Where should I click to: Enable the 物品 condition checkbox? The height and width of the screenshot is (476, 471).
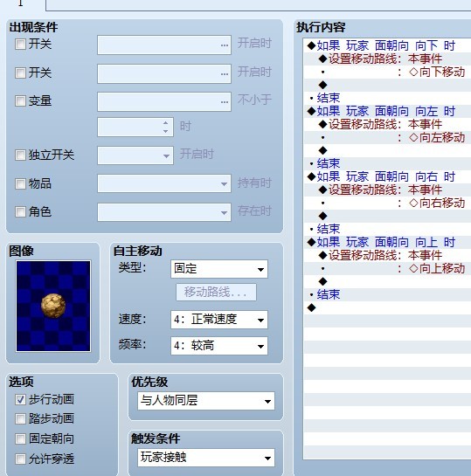point(20,183)
